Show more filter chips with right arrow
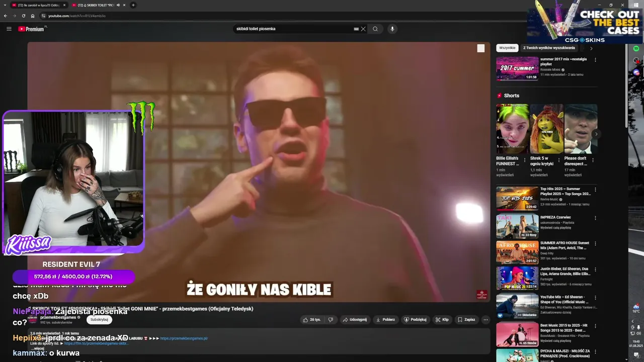 tap(591, 48)
